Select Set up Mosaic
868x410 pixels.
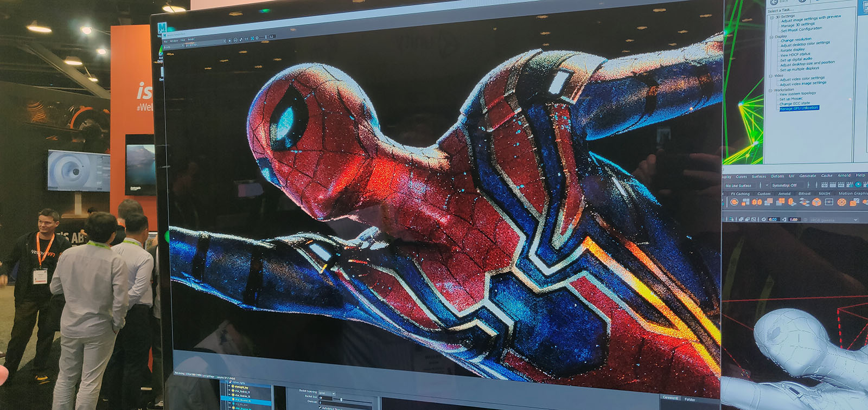click(791, 99)
